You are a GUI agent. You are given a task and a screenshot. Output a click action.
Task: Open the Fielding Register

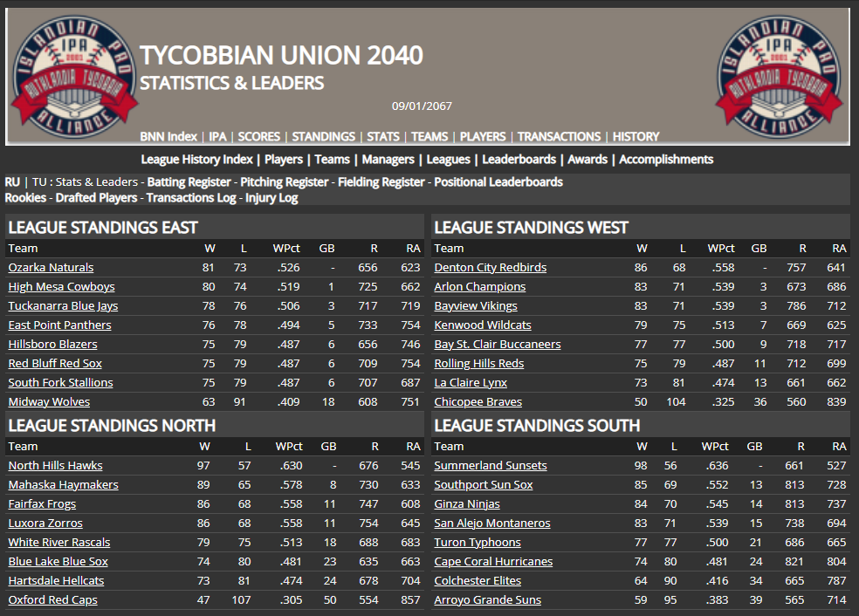pos(381,181)
